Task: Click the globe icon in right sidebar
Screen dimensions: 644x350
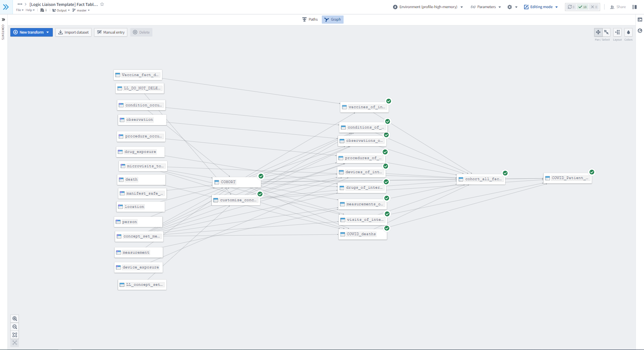Action: coord(640,31)
